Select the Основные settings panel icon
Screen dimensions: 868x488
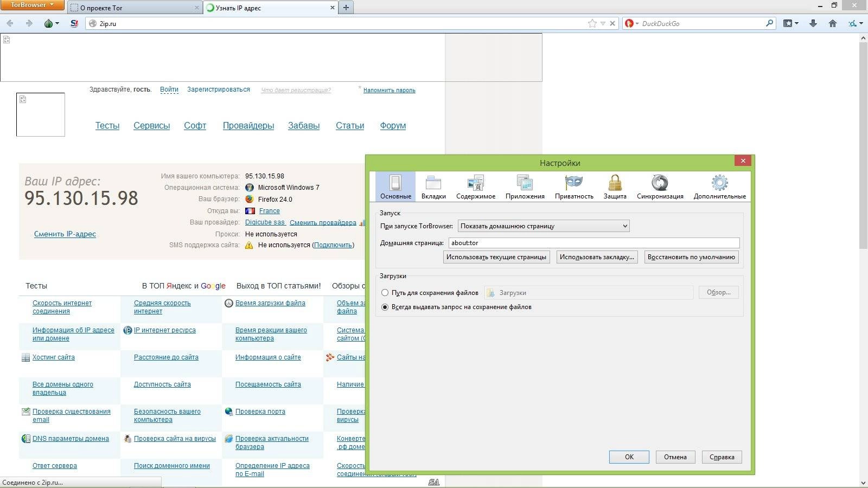395,187
